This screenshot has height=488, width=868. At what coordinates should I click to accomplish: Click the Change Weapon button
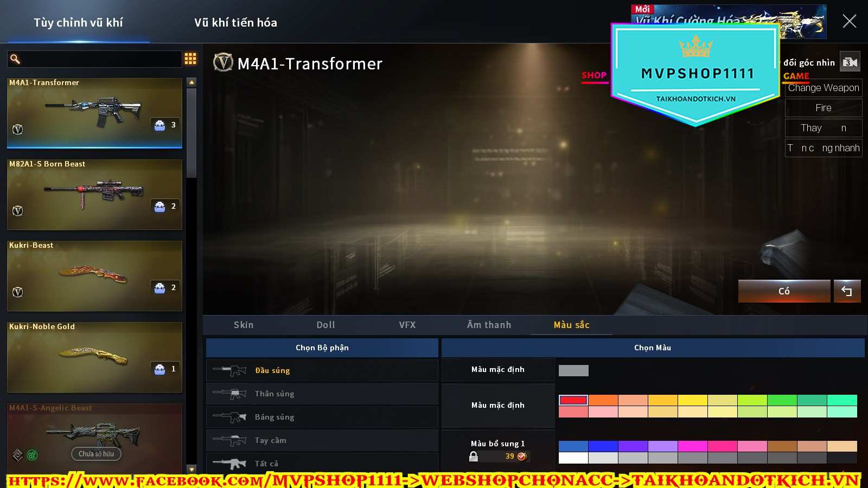pos(823,88)
